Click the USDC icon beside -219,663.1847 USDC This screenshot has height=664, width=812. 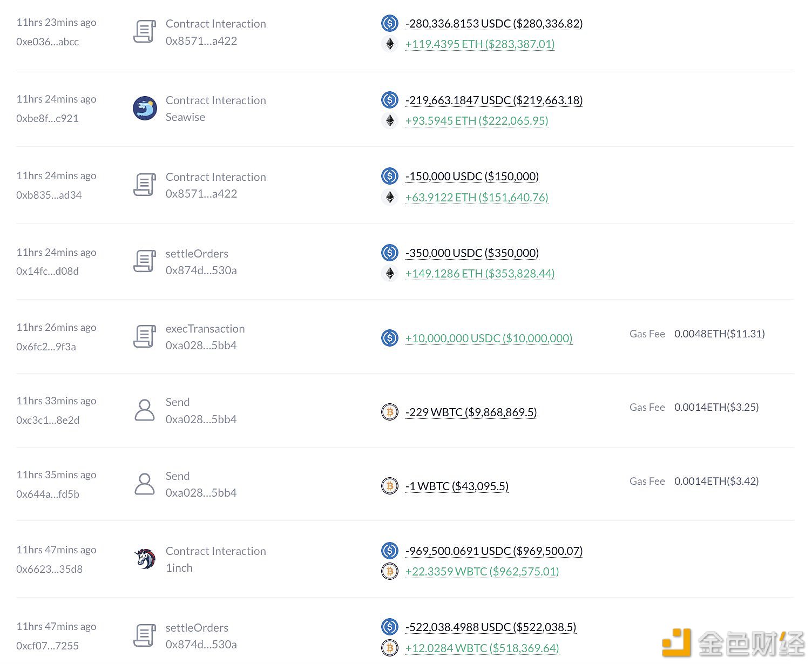[x=389, y=100]
